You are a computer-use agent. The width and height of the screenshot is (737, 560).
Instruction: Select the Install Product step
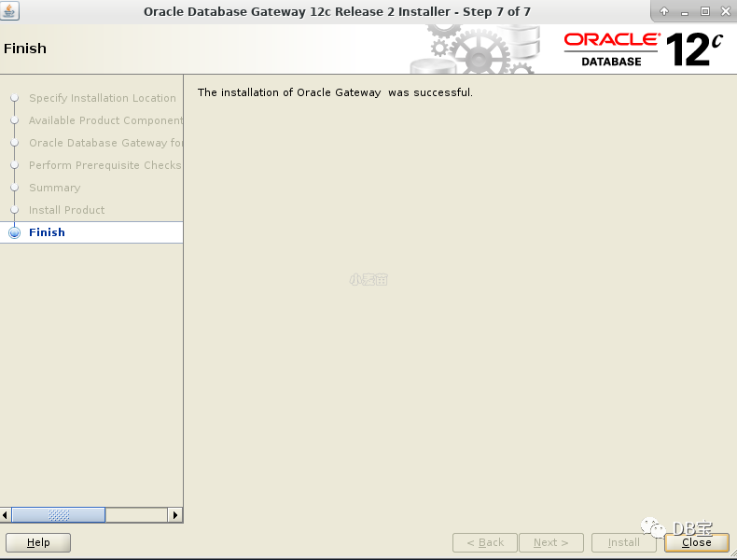coord(67,210)
